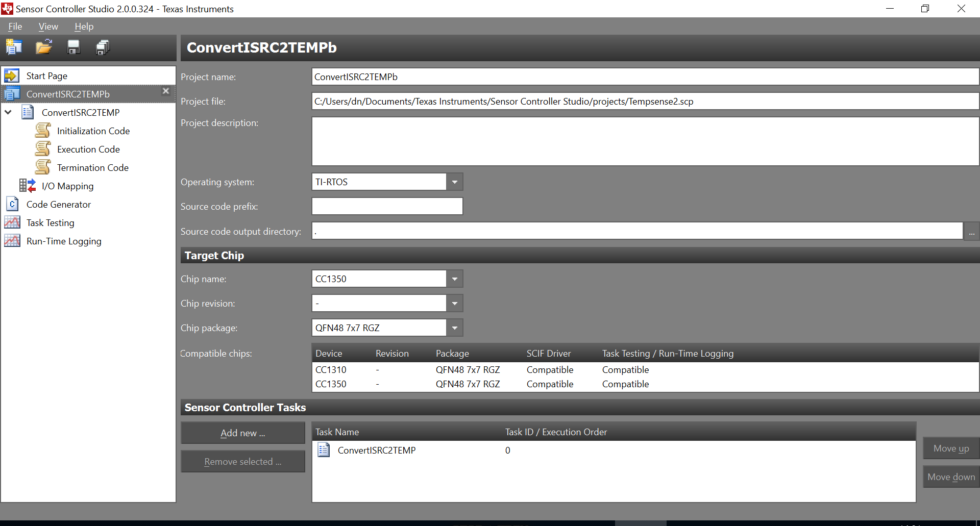
Task: Open the Help menu
Action: coord(84,27)
